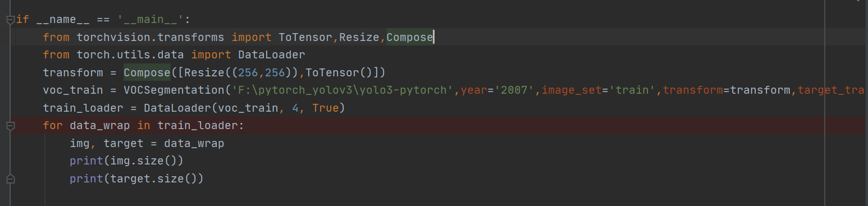Click the highlighted Compose call in transform line

coord(147,73)
